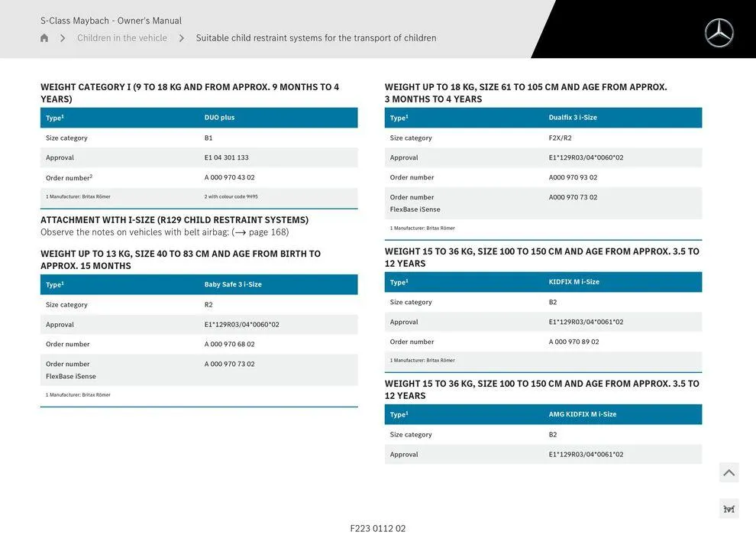756x535 pixels.
Task: Click the Mercedes-Benz star logo
Action: pos(719,32)
